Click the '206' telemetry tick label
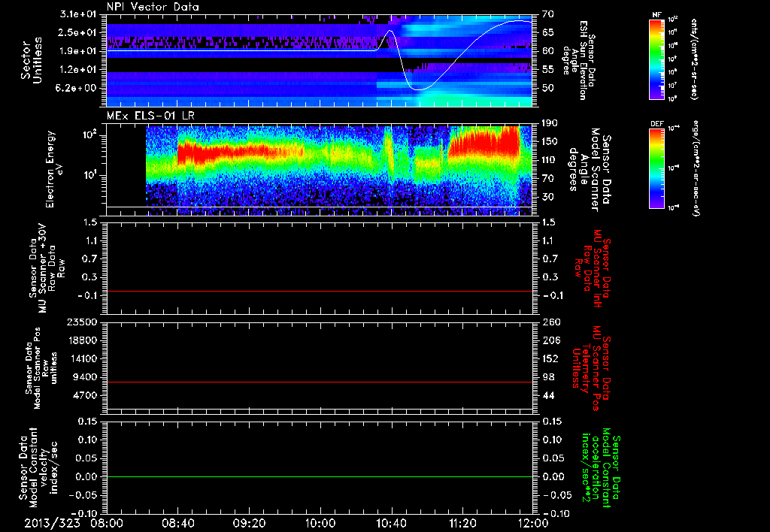This screenshot has width=770, height=532. click(x=551, y=340)
